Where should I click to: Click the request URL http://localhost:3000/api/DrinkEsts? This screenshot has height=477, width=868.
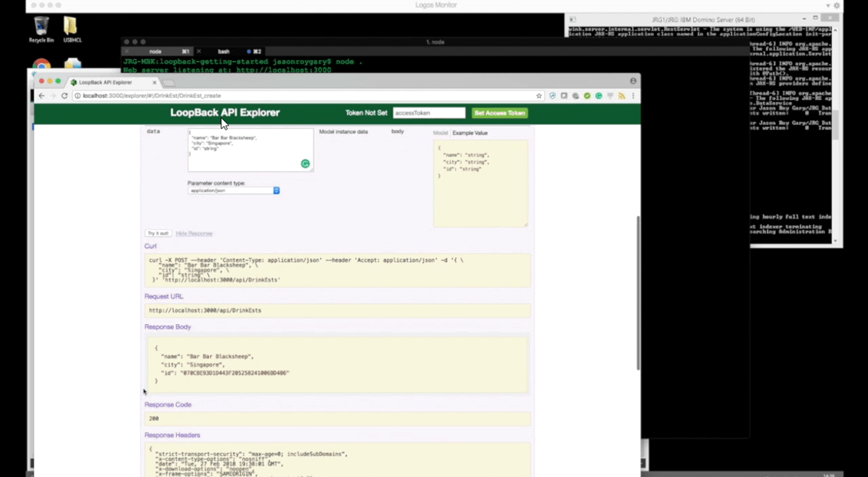(x=205, y=310)
